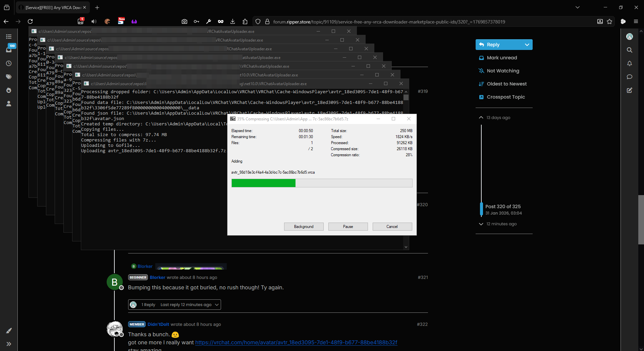Click Background in the 7-Zip dialog
This screenshot has height=351, width=644.
tap(304, 227)
